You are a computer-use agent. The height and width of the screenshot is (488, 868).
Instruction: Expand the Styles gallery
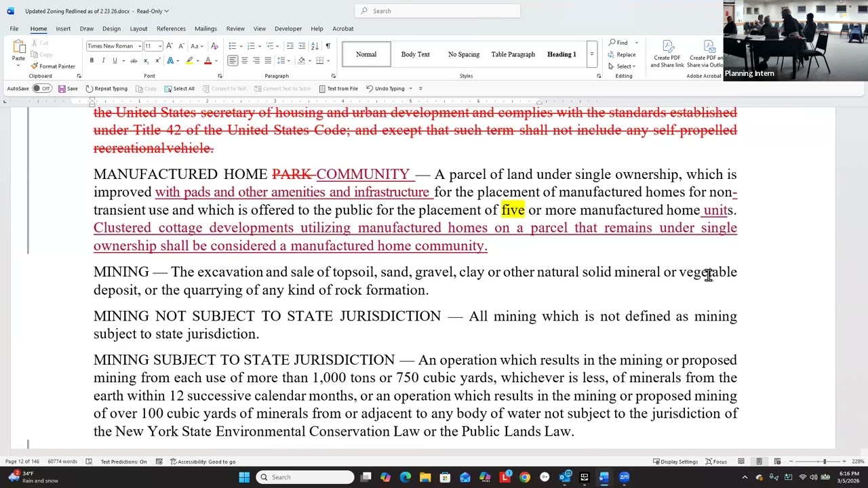(591, 54)
